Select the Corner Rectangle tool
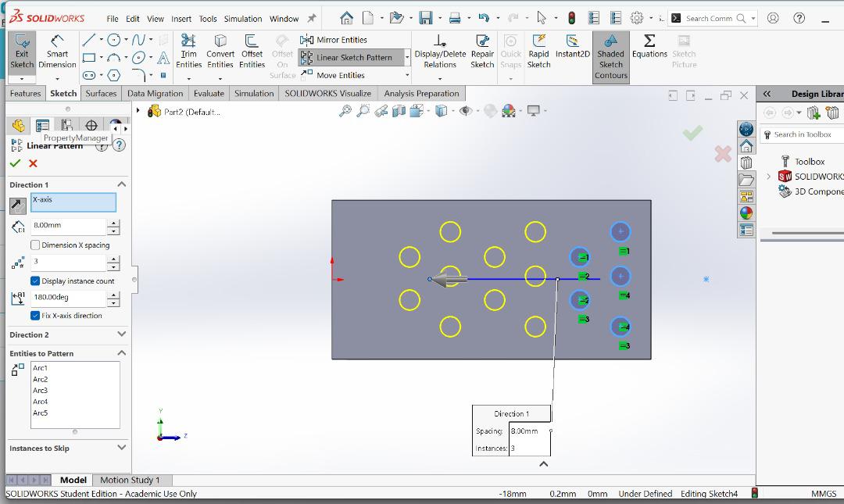 89,58
